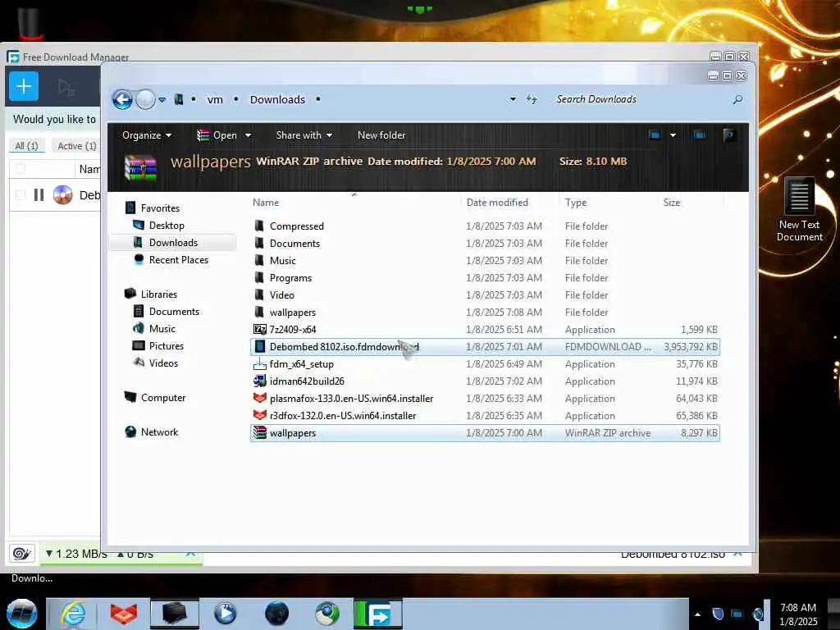Viewport: 840px width, 630px height.
Task: Open the Pictures library
Action: 166,345
